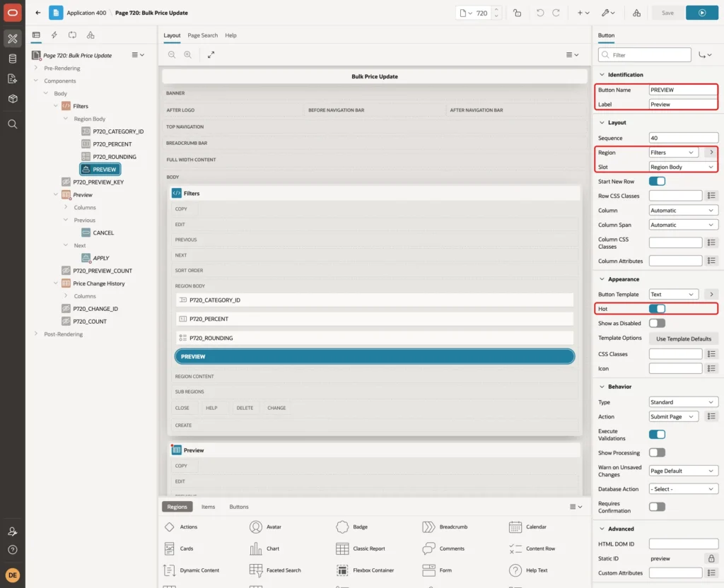724x588 pixels.
Task: Open Shared Components icon in top toolbar
Action: 637,13
